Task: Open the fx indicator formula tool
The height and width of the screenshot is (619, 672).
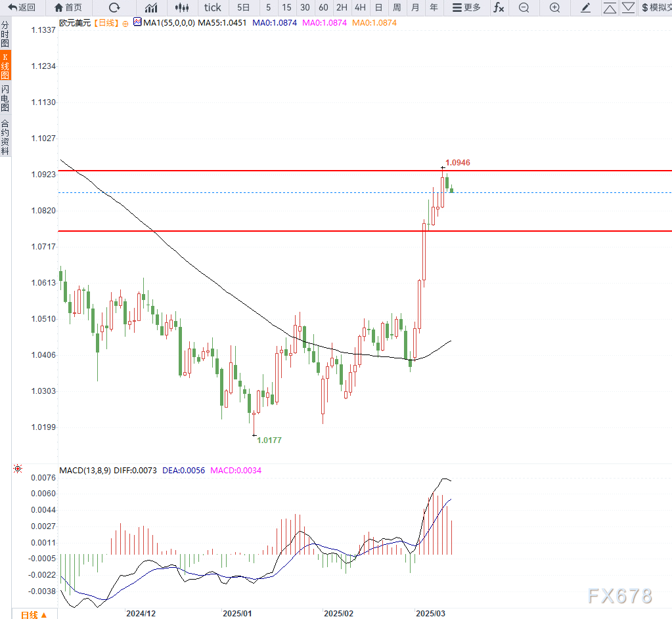Action: [x=499, y=7]
